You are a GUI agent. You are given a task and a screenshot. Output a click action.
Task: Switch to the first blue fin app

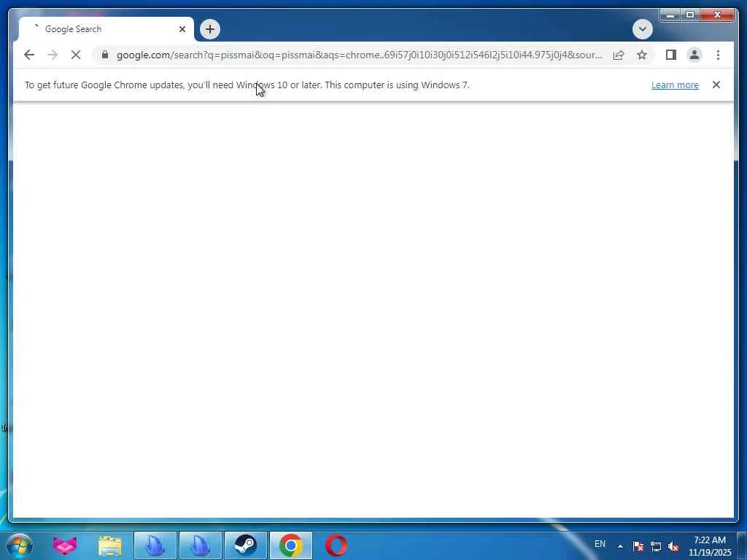tap(155, 545)
